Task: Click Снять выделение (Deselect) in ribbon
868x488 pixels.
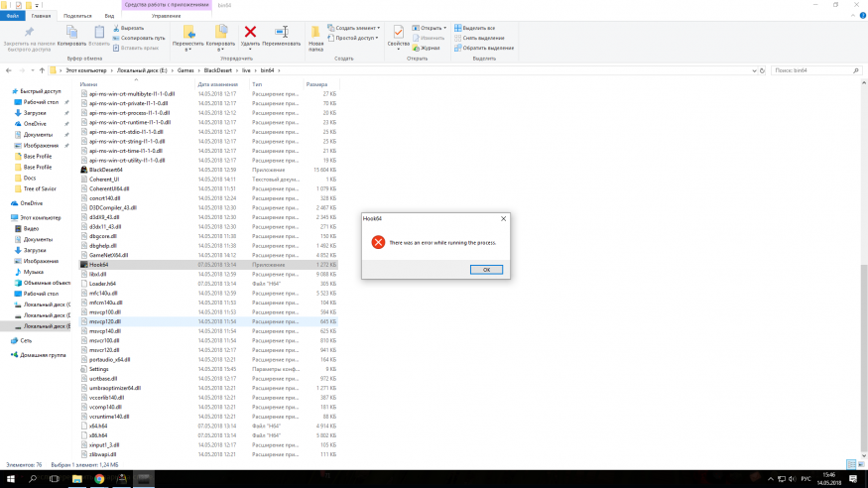Action: coord(479,38)
